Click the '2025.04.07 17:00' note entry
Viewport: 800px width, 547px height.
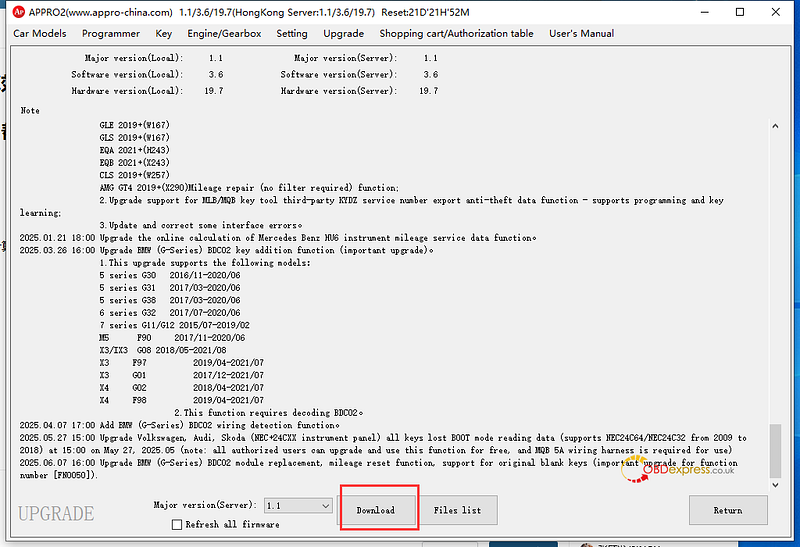pyautogui.click(x=180, y=425)
